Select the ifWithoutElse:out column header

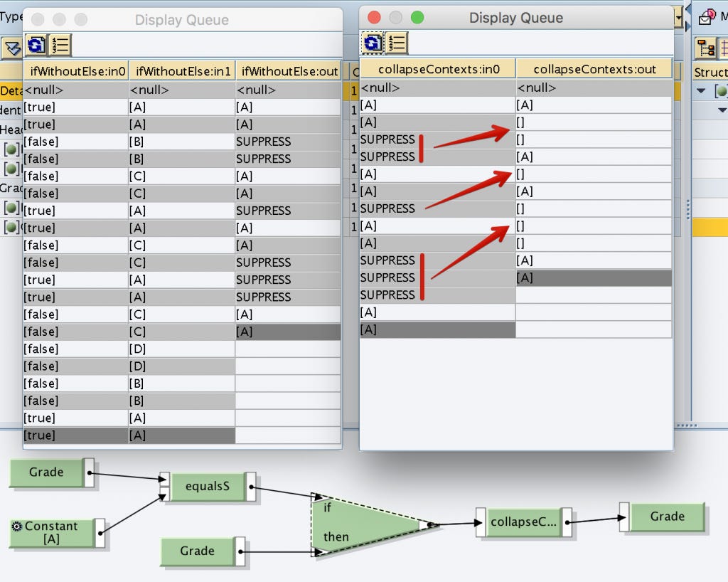(x=289, y=71)
